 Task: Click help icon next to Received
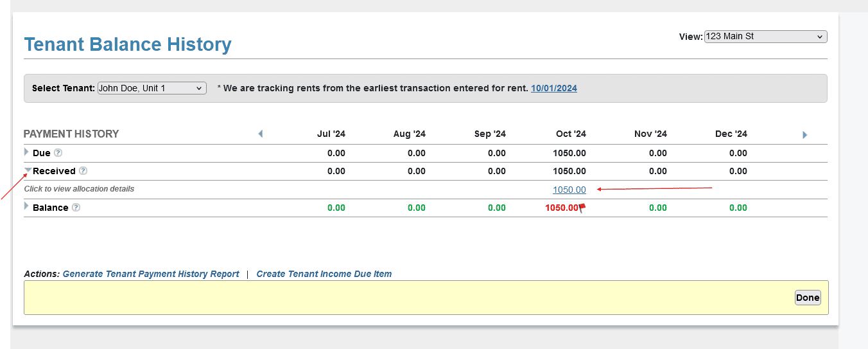83,171
